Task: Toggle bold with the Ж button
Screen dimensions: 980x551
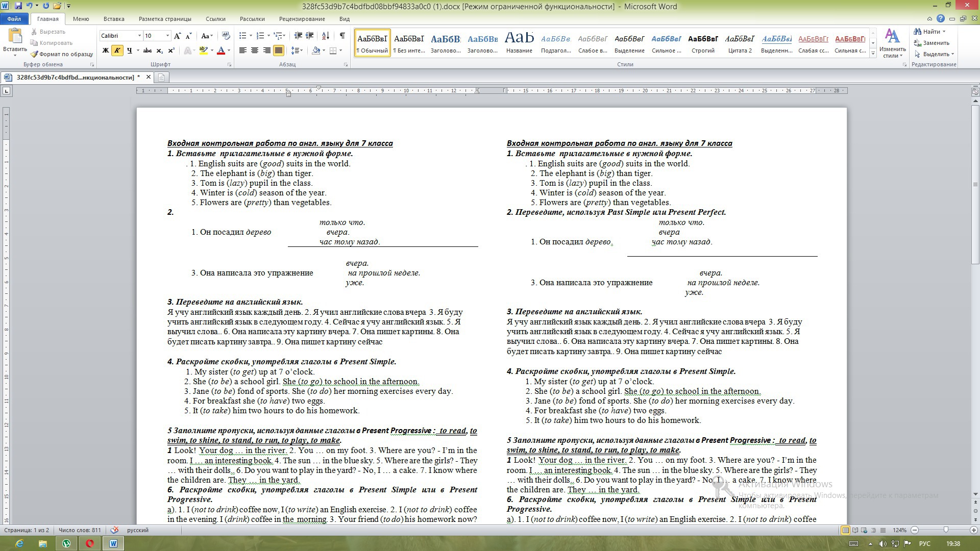Action: 106,51
